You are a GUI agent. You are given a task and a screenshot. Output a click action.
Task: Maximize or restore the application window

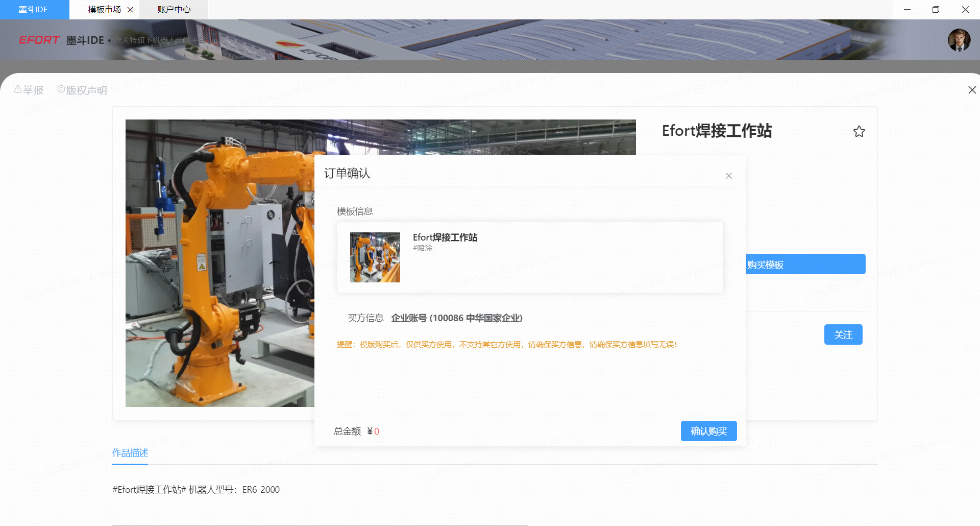(x=936, y=10)
